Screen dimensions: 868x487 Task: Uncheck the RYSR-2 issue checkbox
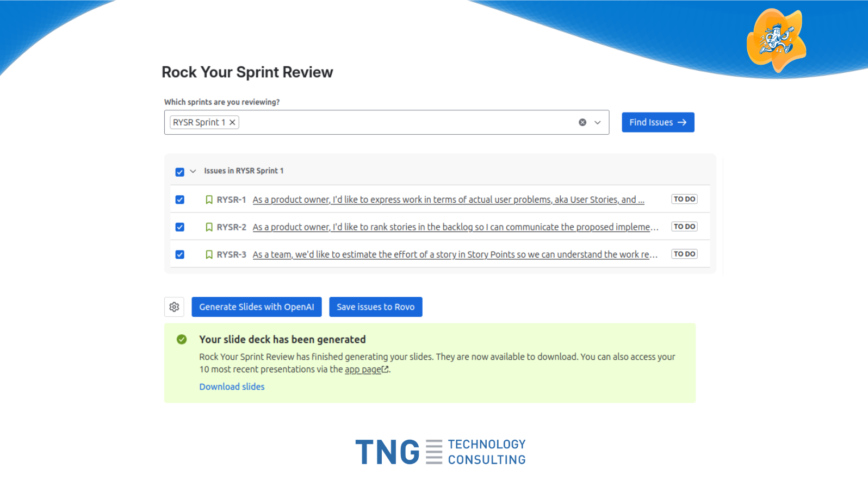coord(180,227)
